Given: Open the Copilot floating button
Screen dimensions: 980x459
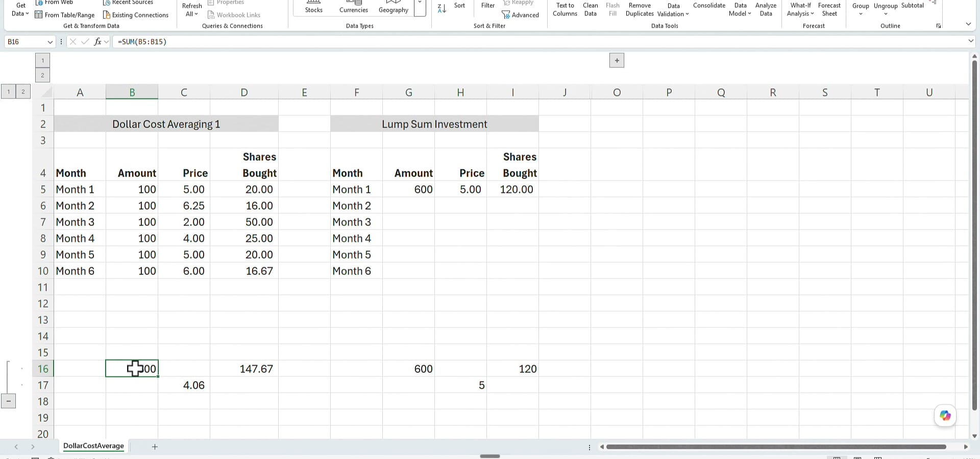Looking at the screenshot, I should pyautogui.click(x=945, y=416).
